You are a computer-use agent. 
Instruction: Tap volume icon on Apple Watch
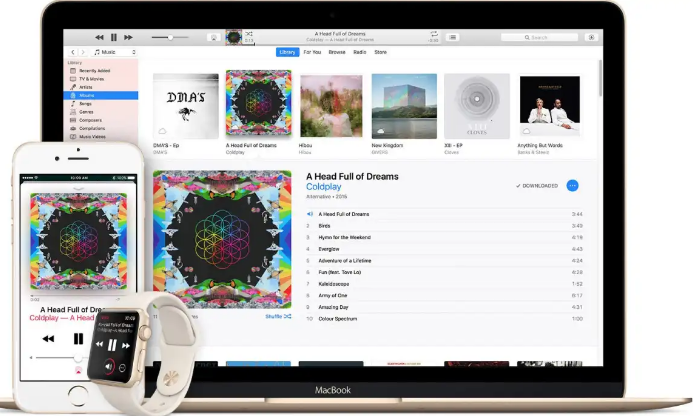[109, 366]
